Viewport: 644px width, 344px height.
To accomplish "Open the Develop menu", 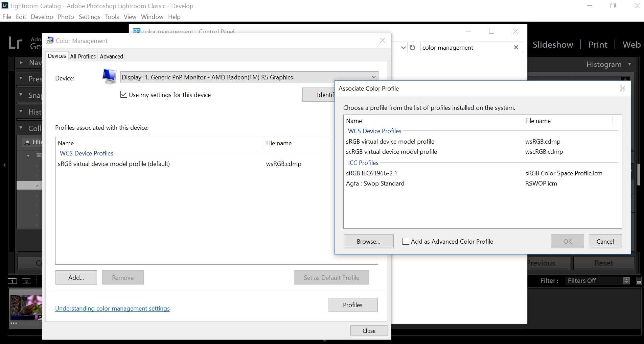I will 42,17.
